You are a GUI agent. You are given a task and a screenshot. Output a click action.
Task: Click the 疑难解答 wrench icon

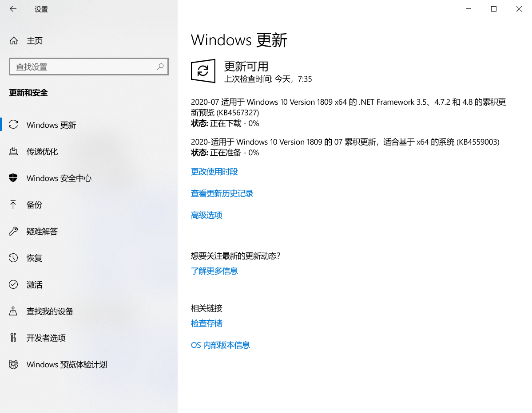[13, 231]
